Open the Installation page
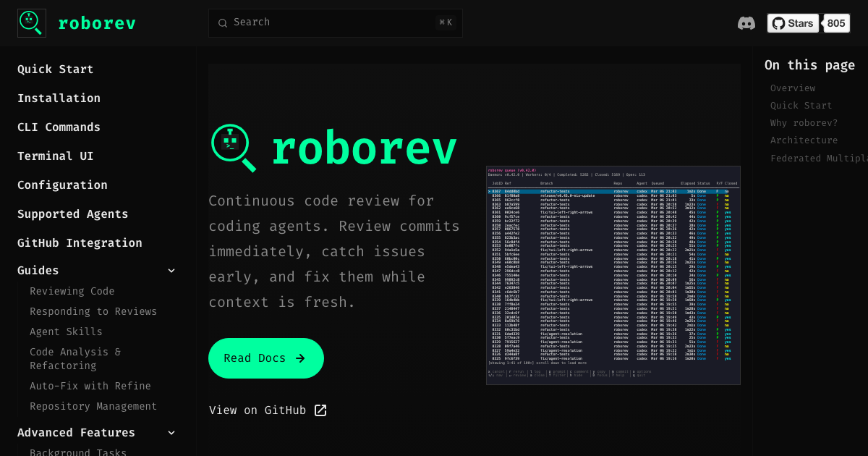868x456 pixels. pyautogui.click(x=59, y=98)
